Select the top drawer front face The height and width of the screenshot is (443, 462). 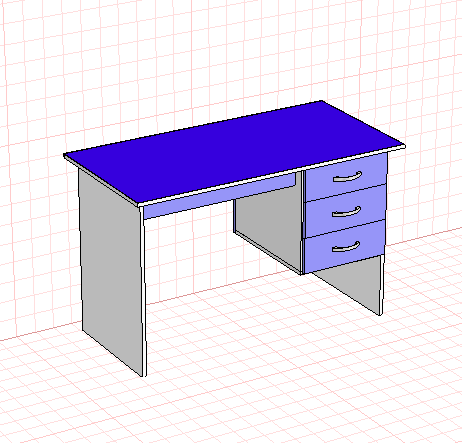tap(347, 177)
